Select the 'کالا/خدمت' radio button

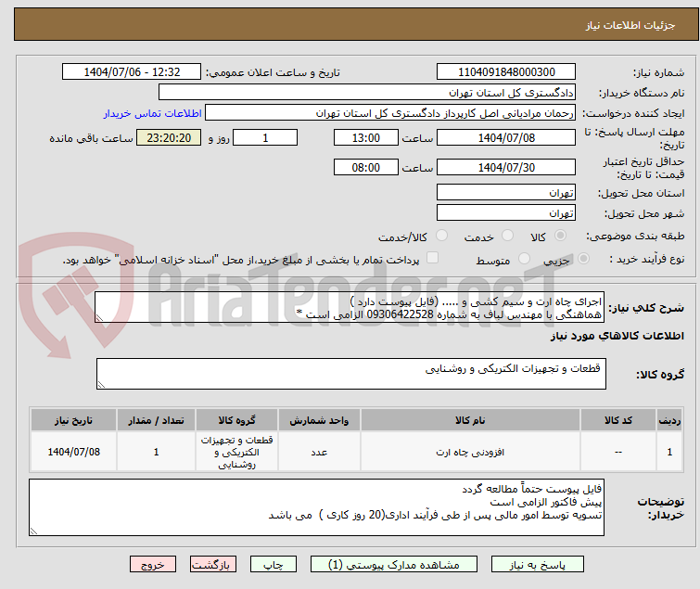click(441, 236)
